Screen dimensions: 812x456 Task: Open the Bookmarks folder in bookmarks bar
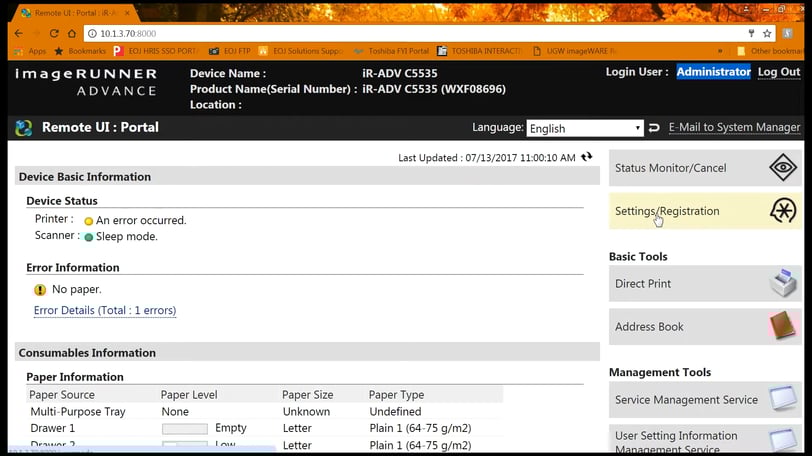point(80,51)
